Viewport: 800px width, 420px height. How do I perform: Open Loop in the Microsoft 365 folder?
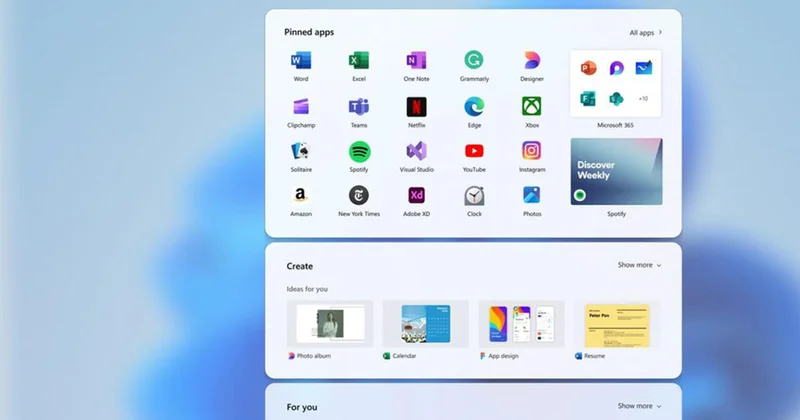[x=616, y=68]
